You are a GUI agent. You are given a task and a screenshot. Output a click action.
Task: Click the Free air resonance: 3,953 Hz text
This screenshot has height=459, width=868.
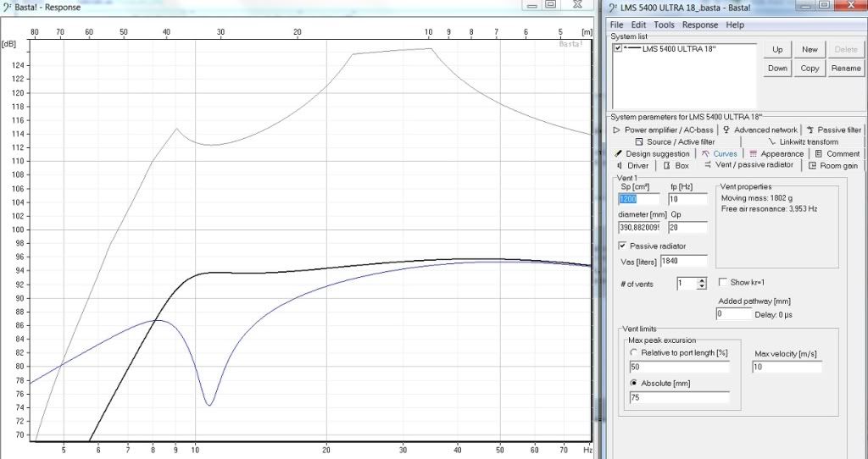[770, 208]
